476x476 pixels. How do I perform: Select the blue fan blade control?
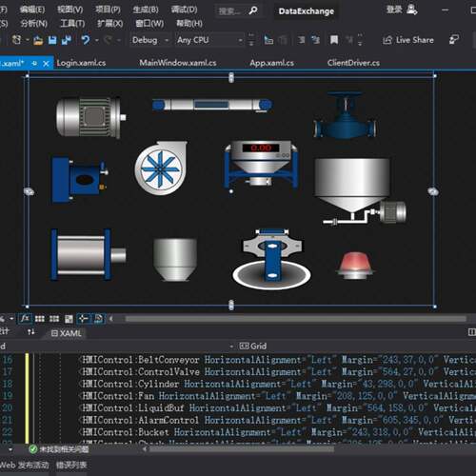[161, 169]
